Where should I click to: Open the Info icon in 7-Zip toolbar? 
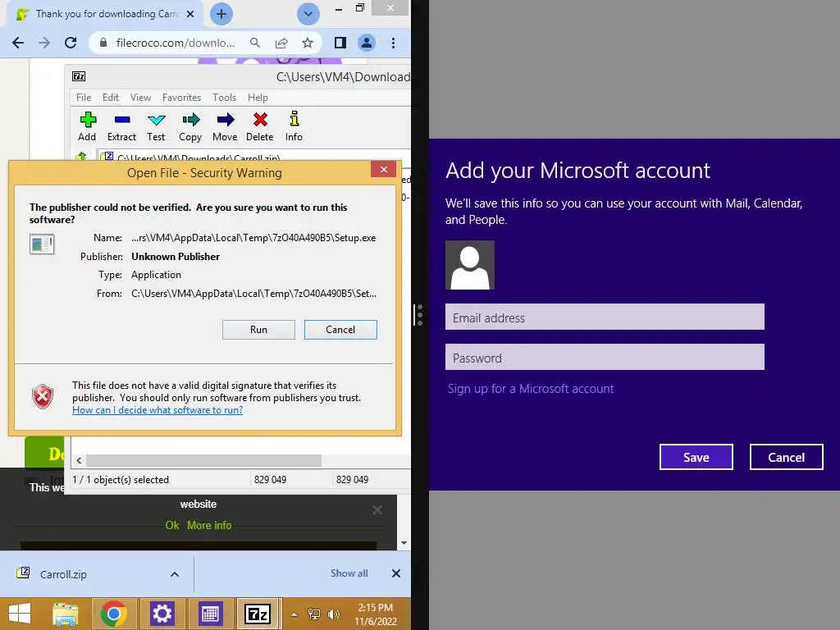294,119
